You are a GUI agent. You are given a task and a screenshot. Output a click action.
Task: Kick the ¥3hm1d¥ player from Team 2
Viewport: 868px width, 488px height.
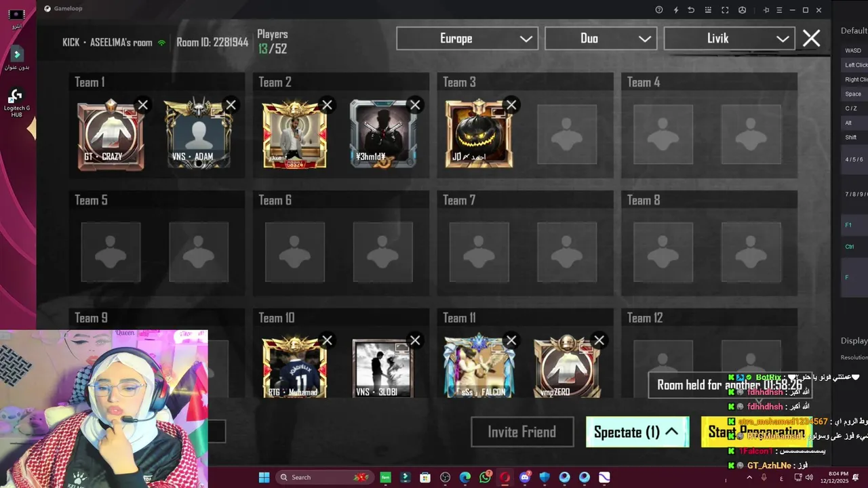pyautogui.click(x=416, y=105)
